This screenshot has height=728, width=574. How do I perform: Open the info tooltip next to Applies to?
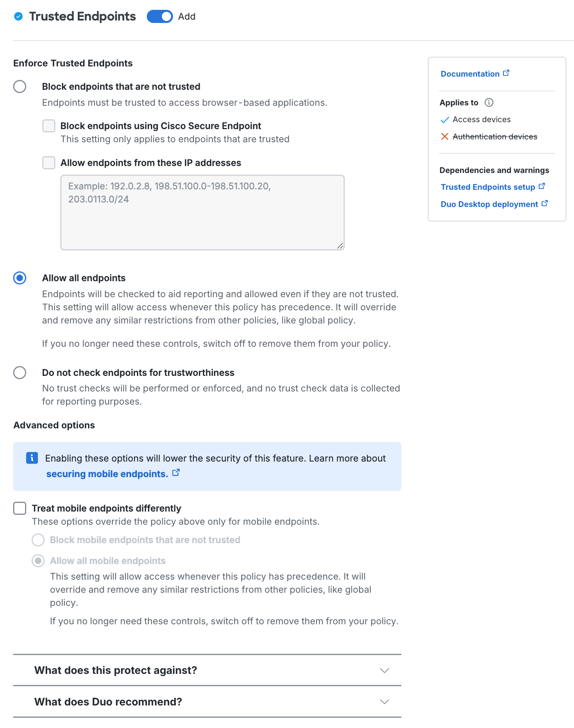489,103
